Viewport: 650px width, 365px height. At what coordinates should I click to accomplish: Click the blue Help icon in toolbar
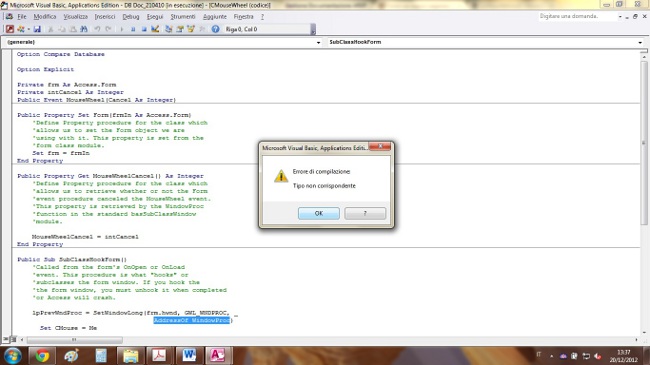pyautogui.click(x=215, y=29)
